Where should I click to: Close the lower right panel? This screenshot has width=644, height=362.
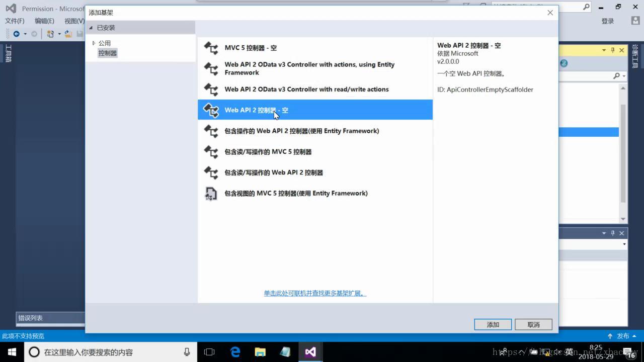tap(621, 233)
